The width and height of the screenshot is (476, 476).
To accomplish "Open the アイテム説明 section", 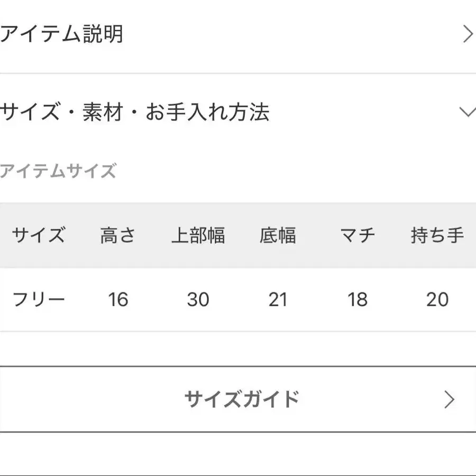I will 61,34.
